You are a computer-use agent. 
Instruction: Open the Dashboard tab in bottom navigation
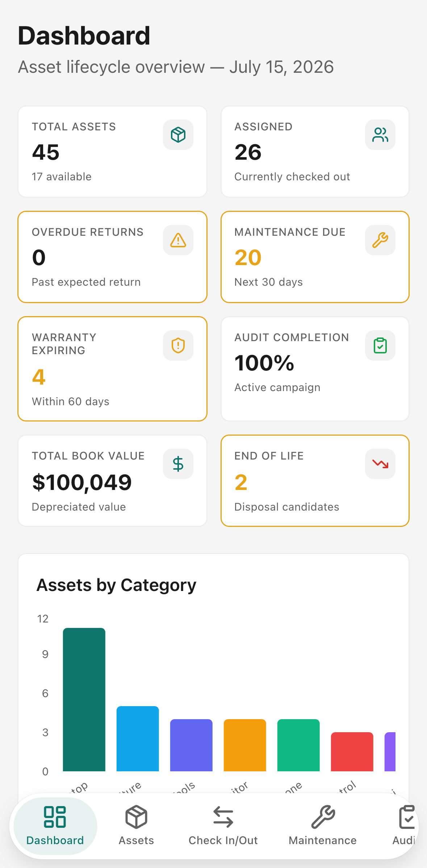coord(55,826)
